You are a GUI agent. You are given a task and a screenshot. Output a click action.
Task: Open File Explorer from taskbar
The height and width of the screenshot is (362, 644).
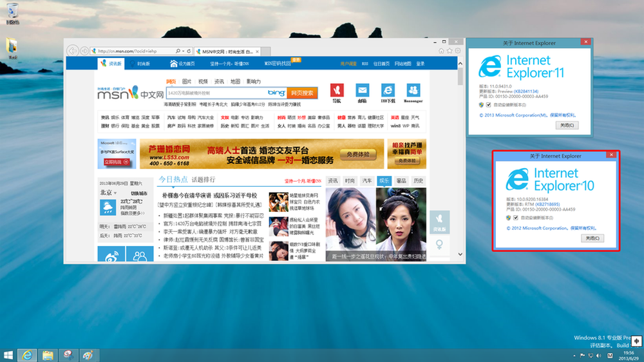tap(48, 355)
